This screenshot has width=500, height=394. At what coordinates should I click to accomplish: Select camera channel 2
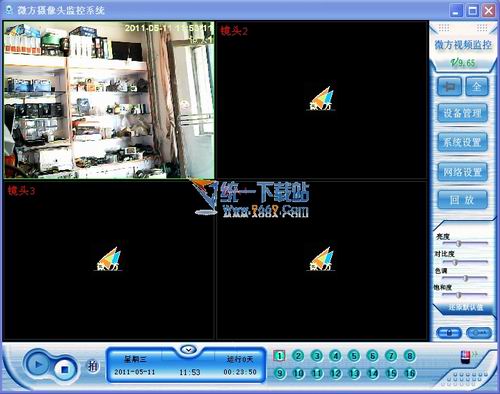pos(298,356)
